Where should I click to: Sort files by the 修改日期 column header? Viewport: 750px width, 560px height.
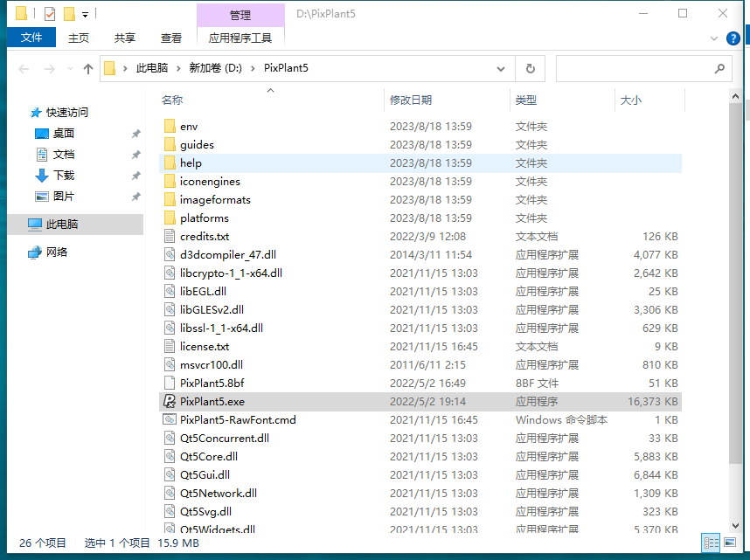coord(411,100)
